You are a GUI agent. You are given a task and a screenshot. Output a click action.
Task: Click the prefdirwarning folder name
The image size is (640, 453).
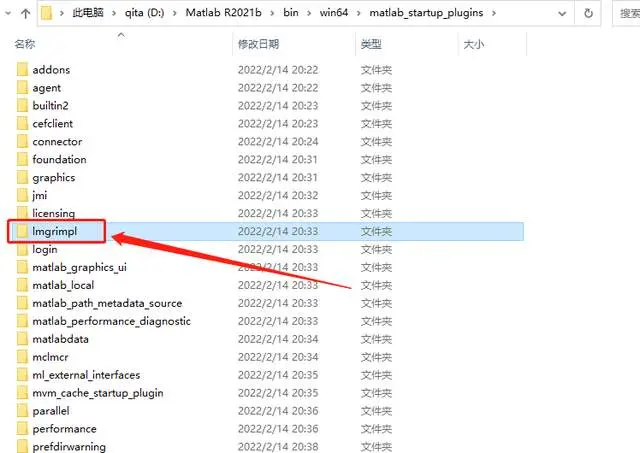69,446
